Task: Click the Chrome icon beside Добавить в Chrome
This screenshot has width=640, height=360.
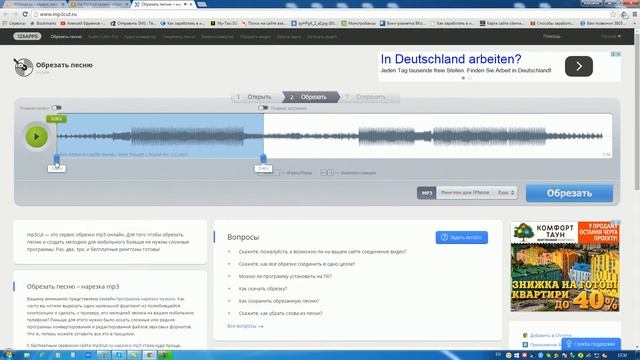Action: [525, 335]
